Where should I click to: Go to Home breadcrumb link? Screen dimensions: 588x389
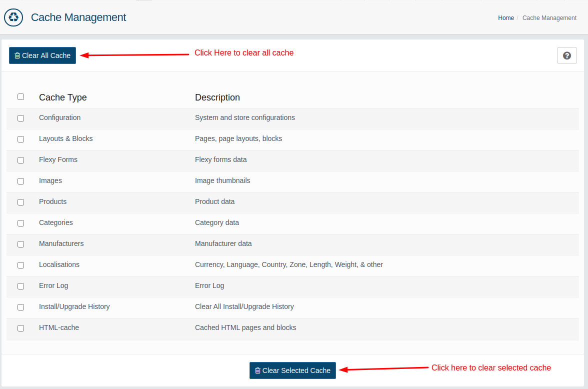point(505,18)
